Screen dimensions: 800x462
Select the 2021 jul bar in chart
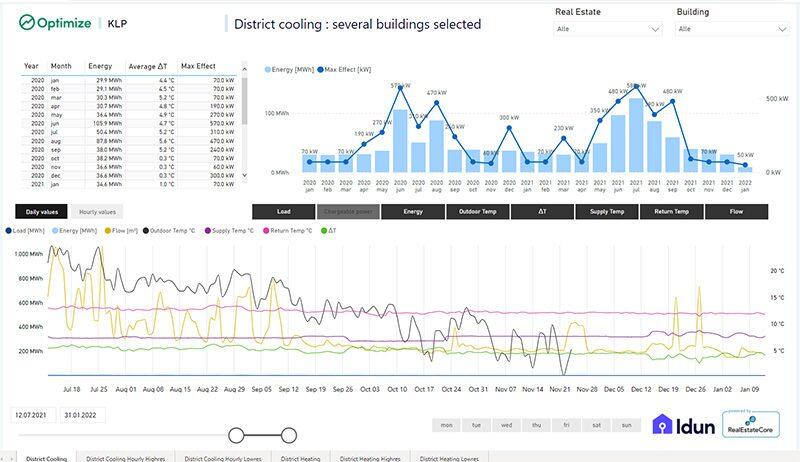tap(636, 135)
